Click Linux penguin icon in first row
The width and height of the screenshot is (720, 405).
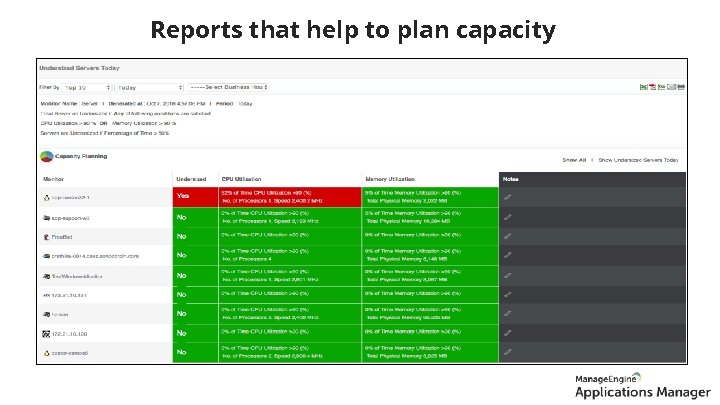coord(46,197)
